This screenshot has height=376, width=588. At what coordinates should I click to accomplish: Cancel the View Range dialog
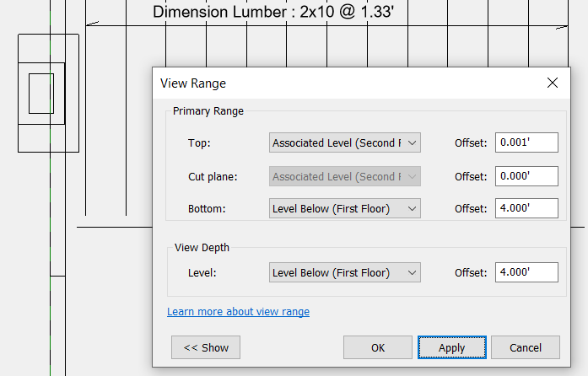pyautogui.click(x=526, y=347)
